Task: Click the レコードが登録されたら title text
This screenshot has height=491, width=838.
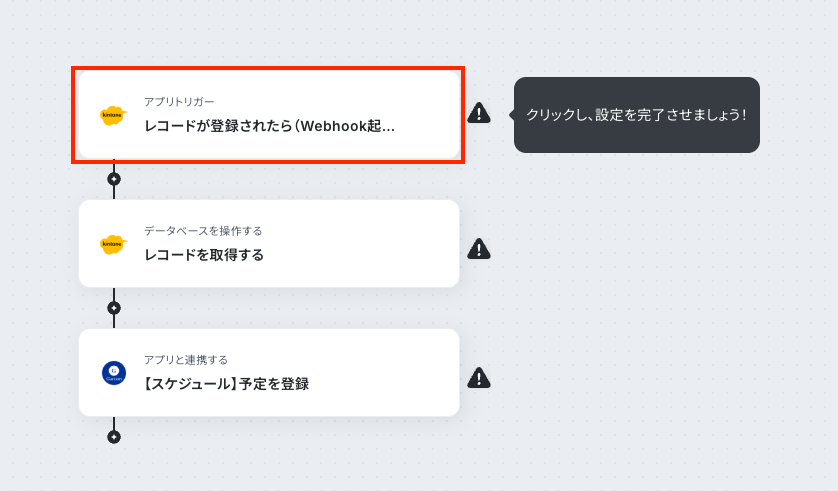Action: tap(219, 126)
